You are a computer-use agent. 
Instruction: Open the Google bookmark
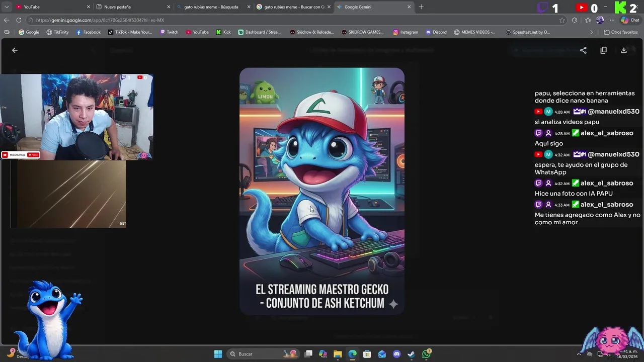point(29,32)
